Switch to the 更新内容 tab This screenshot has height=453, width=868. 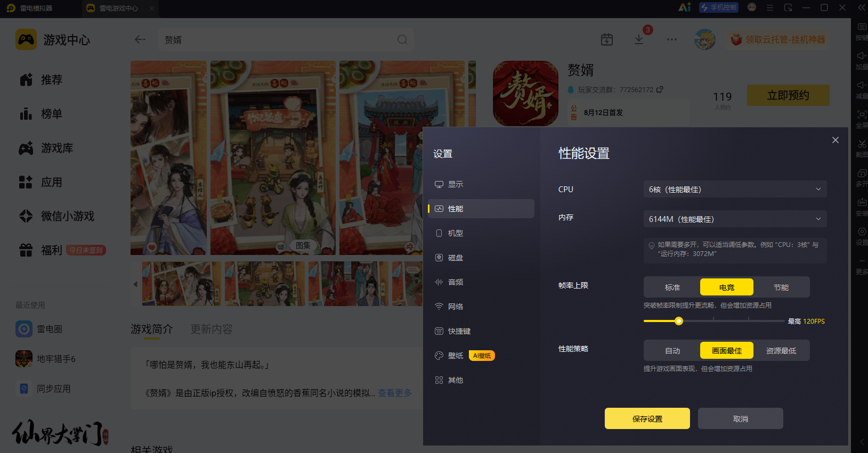(x=212, y=330)
